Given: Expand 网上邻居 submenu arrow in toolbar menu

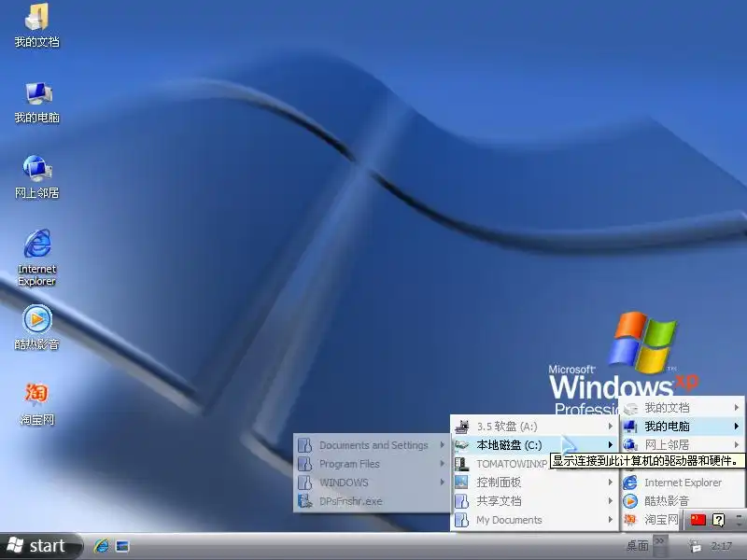Looking at the screenshot, I should (737, 445).
